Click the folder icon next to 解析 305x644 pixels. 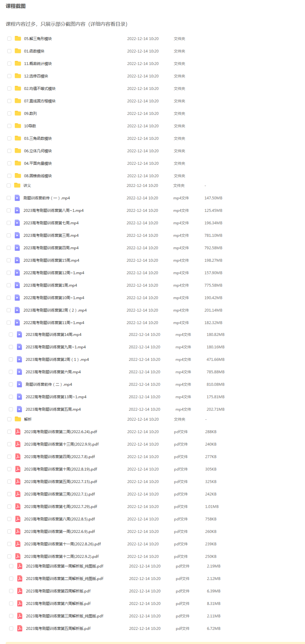(x=18, y=419)
